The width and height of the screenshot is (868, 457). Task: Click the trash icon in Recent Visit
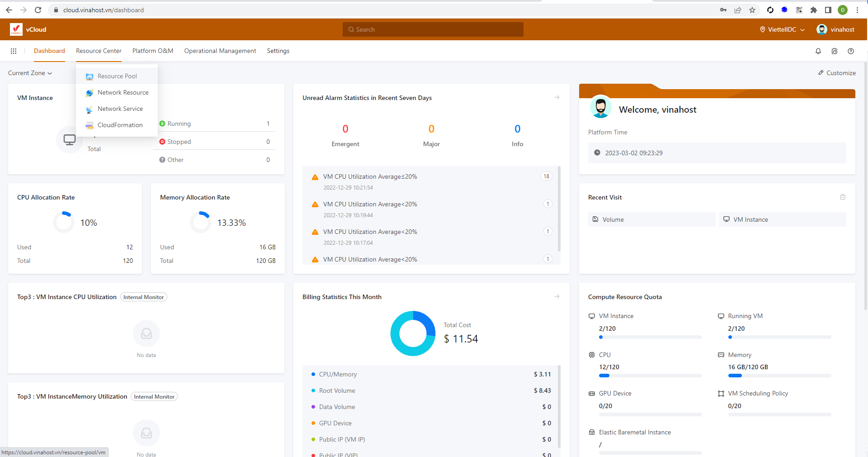842,197
